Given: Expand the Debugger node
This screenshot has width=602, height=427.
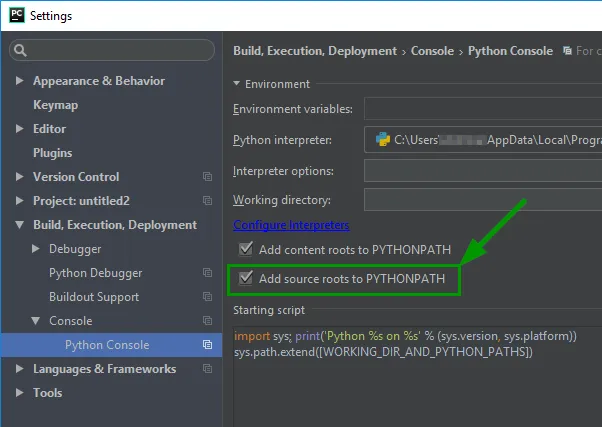Looking at the screenshot, I should tap(36, 249).
